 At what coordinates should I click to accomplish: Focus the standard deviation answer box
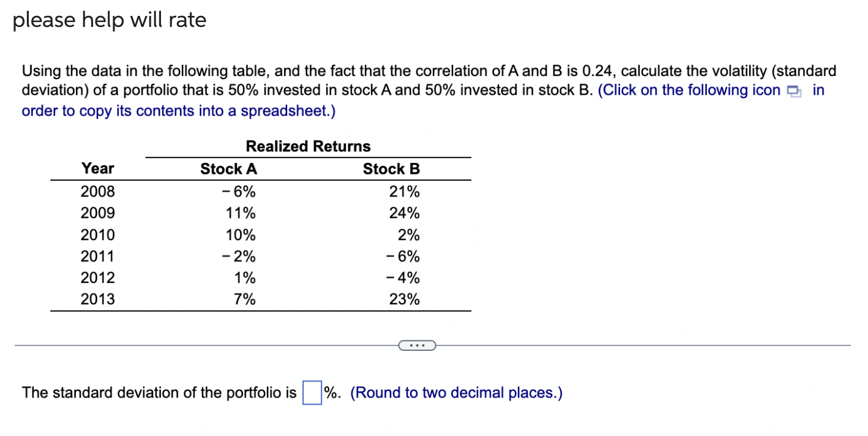(x=312, y=393)
